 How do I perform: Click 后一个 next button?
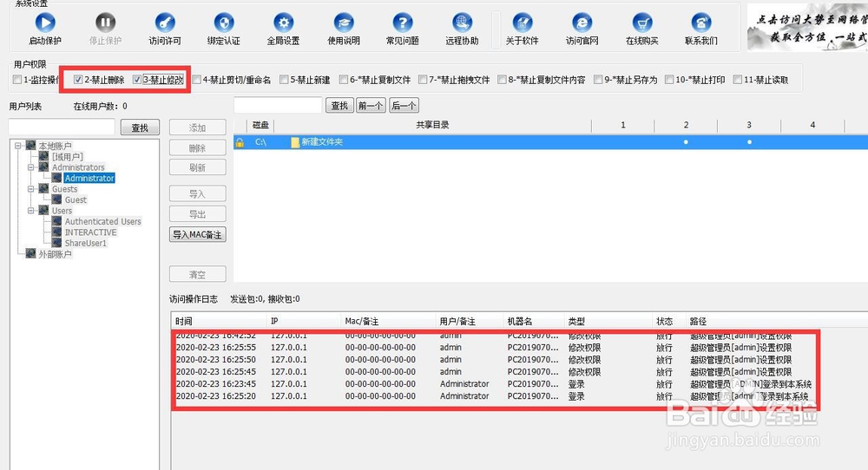404,105
